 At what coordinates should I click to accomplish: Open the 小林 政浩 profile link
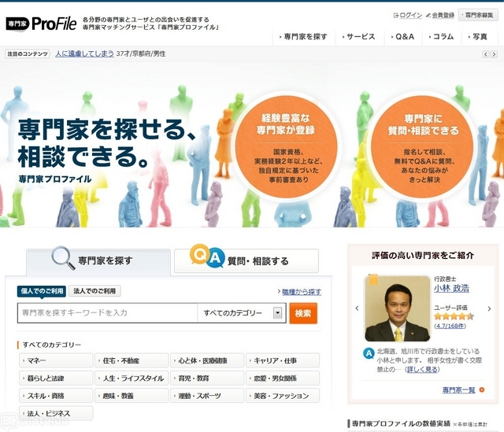[450, 289]
